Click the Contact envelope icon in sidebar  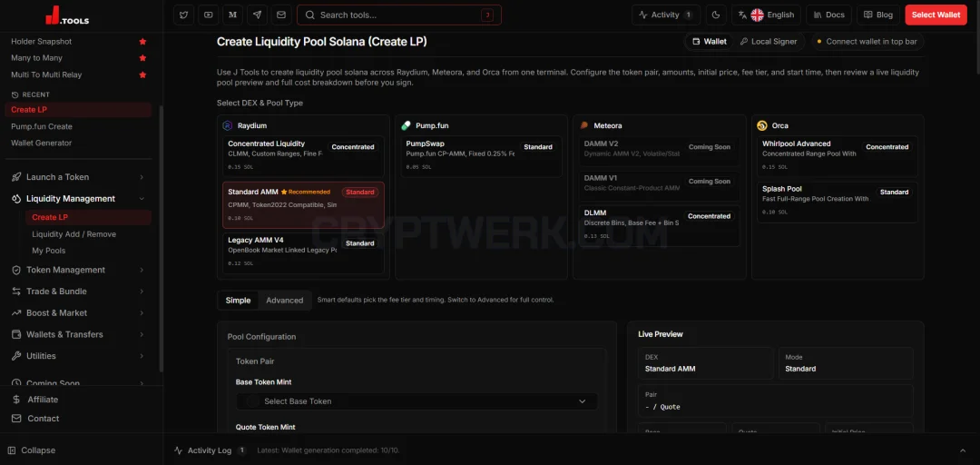(16, 418)
